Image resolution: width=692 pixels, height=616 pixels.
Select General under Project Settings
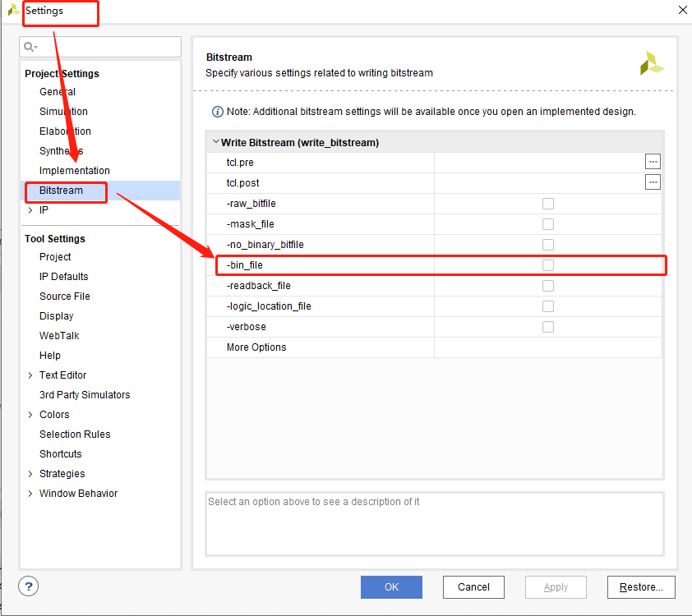click(x=58, y=92)
